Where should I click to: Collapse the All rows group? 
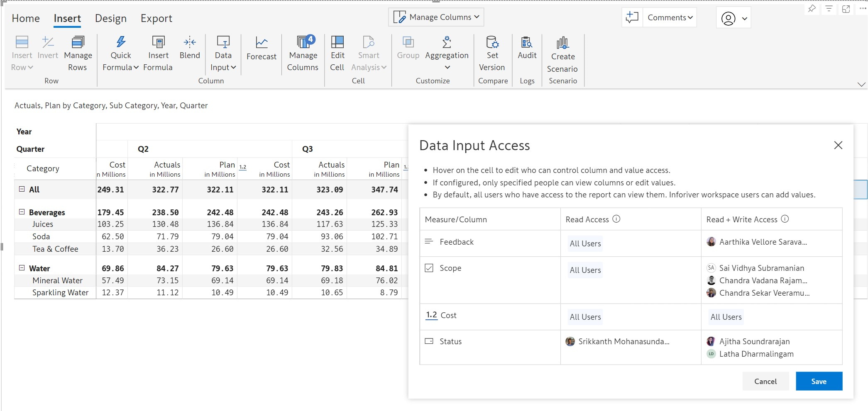pyautogui.click(x=22, y=189)
